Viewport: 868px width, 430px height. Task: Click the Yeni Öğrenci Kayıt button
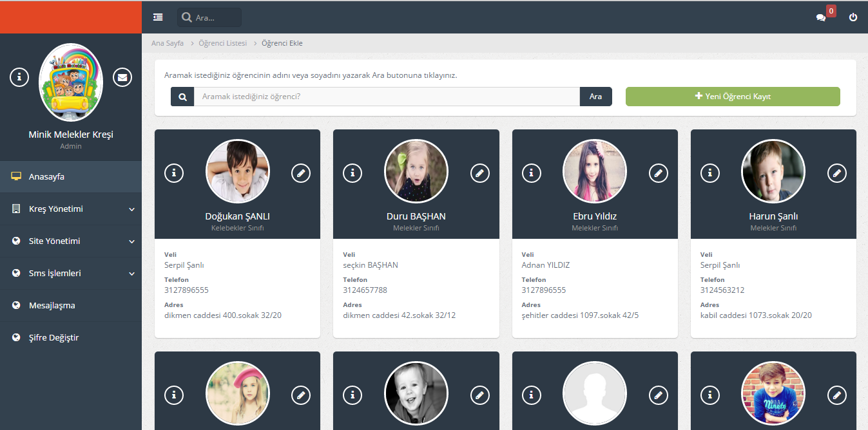click(733, 97)
